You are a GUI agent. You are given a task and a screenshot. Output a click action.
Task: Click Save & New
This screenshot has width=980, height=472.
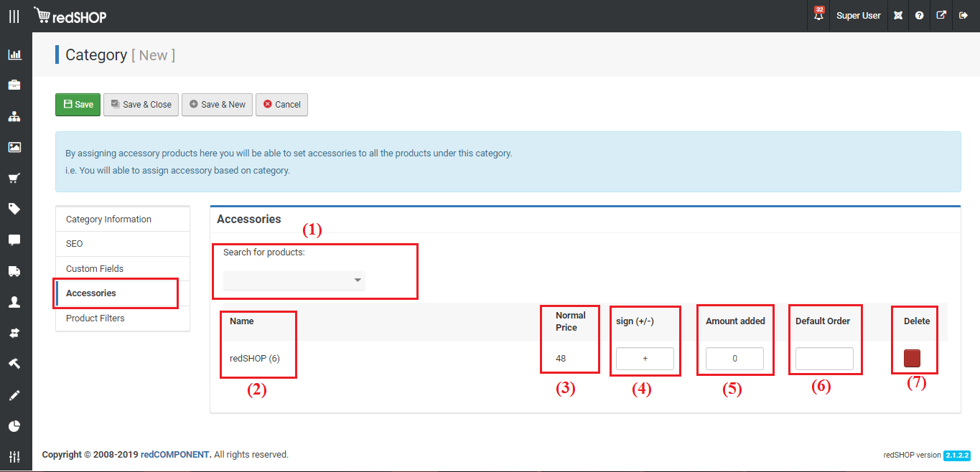217,104
